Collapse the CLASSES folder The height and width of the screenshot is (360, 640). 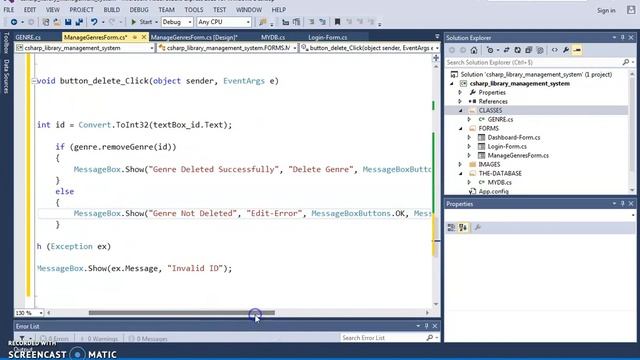[460, 111]
